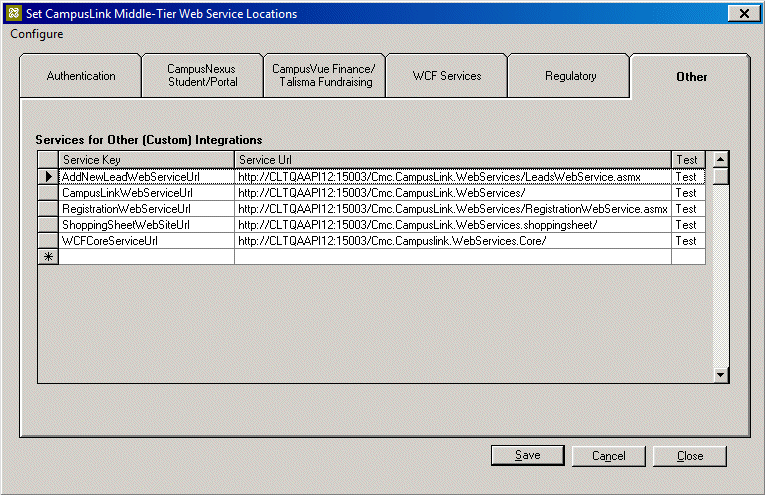Click the Close button at bottom

point(689,456)
